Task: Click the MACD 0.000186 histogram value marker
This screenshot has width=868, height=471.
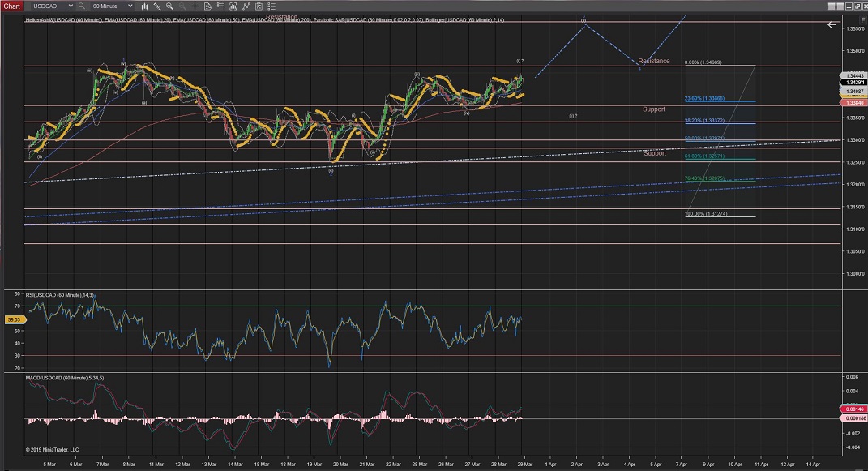Action: tap(855, 417)
